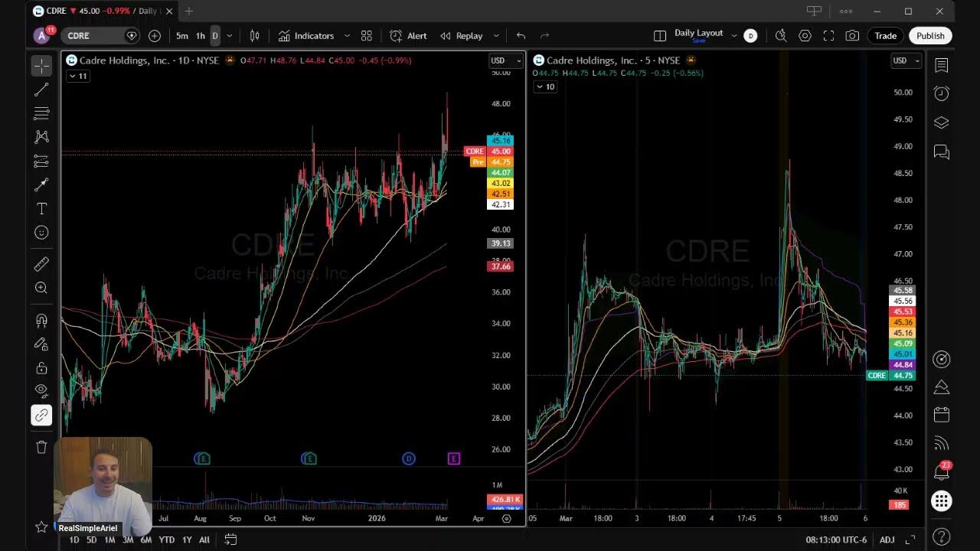Click the favorites star toolbar icon

pos(41,527)
